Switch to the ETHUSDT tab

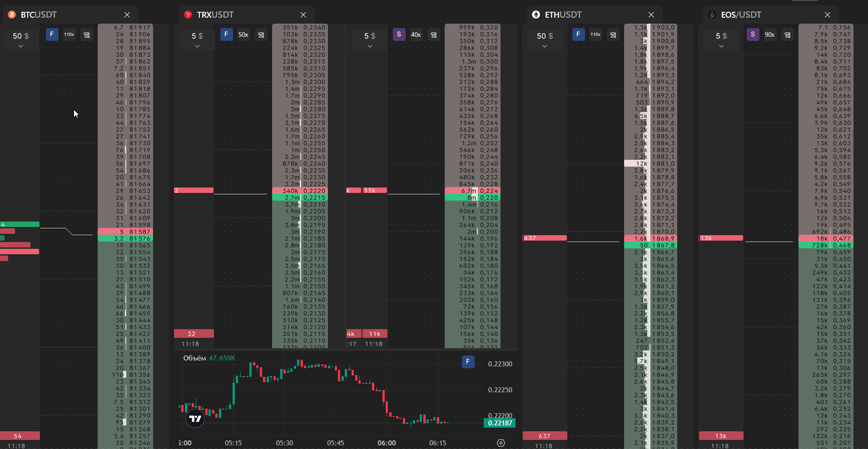563,15
